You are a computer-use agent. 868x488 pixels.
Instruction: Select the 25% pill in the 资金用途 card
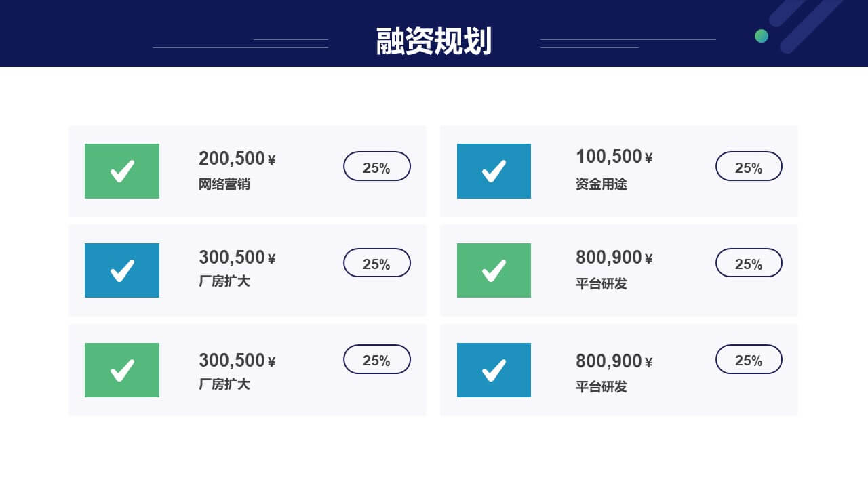(x=749, y=166)
